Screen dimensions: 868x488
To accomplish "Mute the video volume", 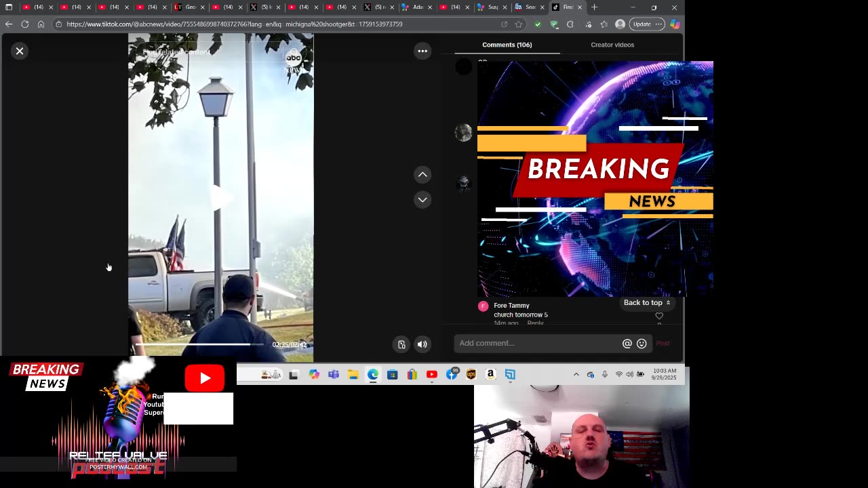I will (422, 344).
